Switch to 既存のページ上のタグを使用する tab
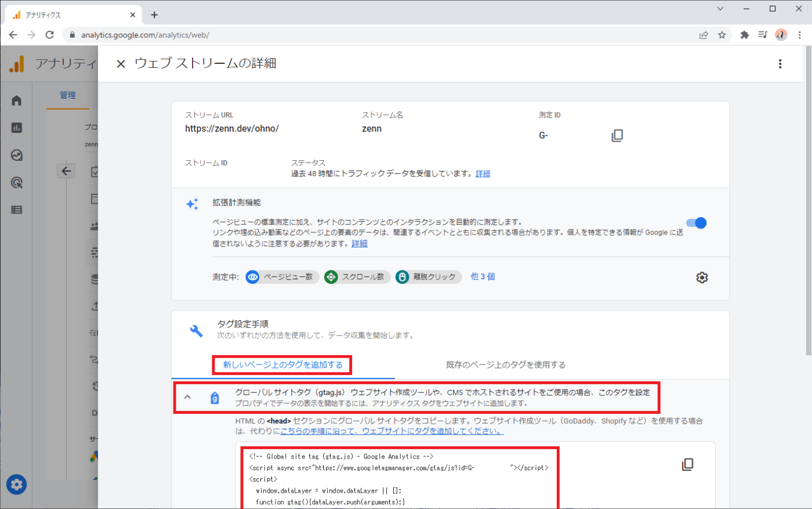Screen dimensions: 812x509 506,365
